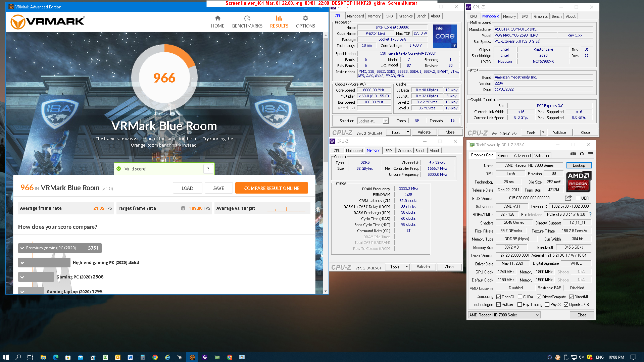
Task: Expand Gaming PC (2020) comparison row
Action: tap(22, 277)
